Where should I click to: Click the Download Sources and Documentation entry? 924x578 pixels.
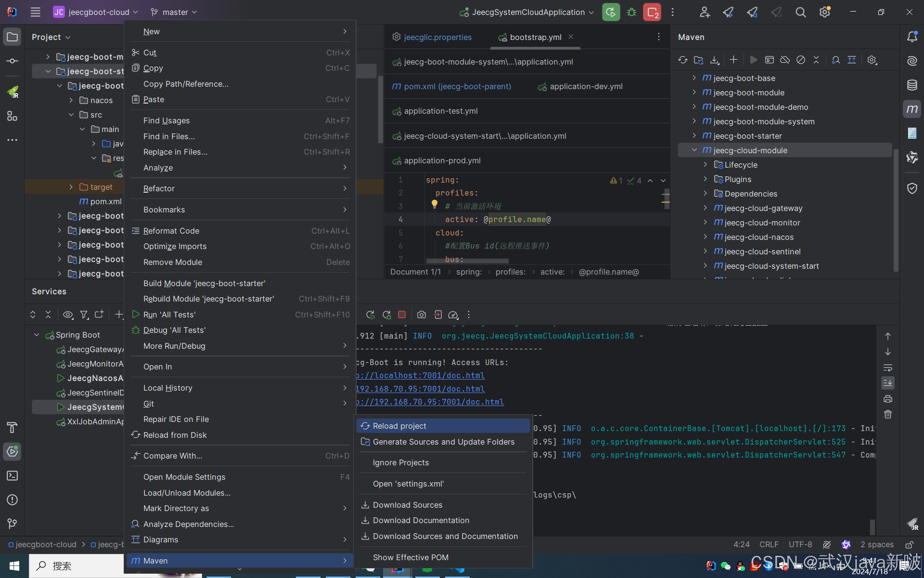coord(445,536)
